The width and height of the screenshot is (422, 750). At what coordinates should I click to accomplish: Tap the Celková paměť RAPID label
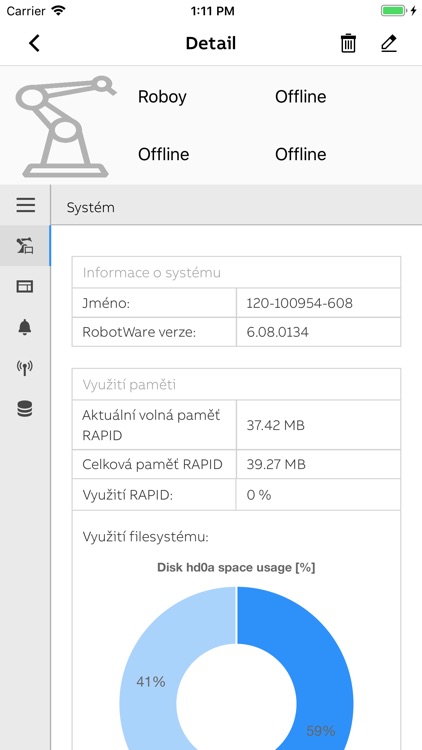pos(152,464)
